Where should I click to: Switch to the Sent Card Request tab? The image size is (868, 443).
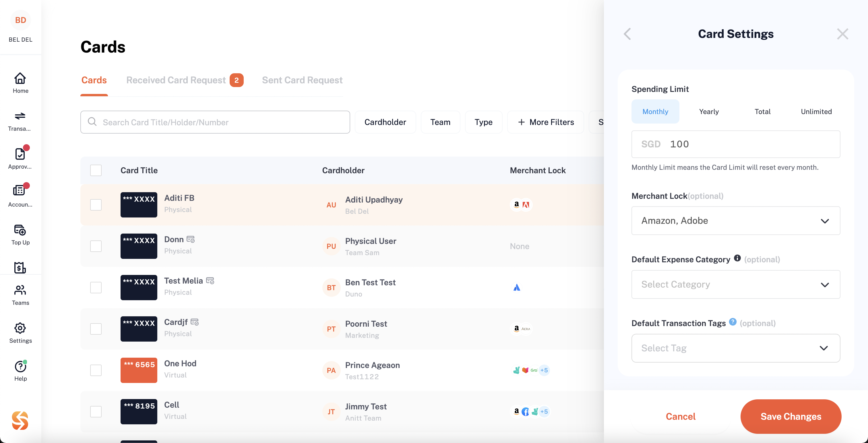tap(303, 80)
